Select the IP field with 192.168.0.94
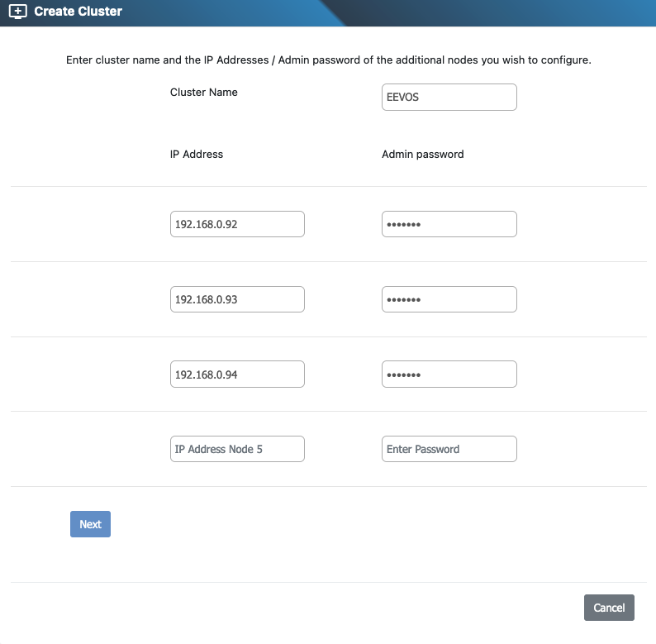The width and height of the screenshot is (656, 644). click(237, 374)
